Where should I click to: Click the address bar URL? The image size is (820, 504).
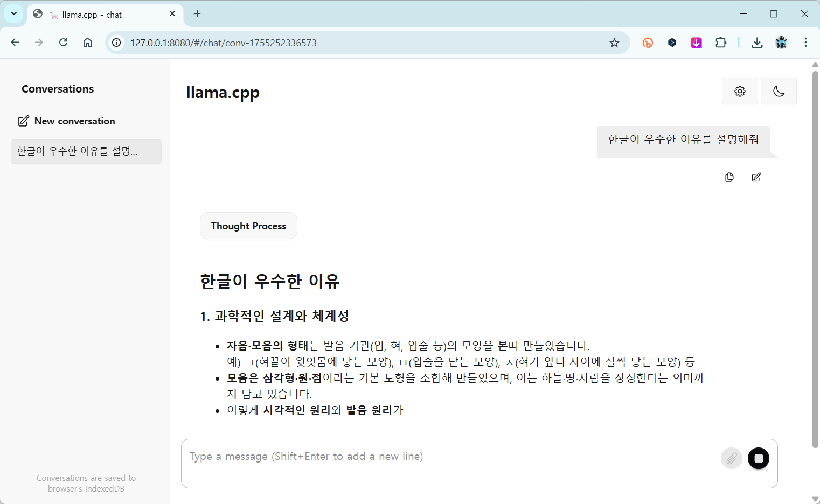pos(224,43)
